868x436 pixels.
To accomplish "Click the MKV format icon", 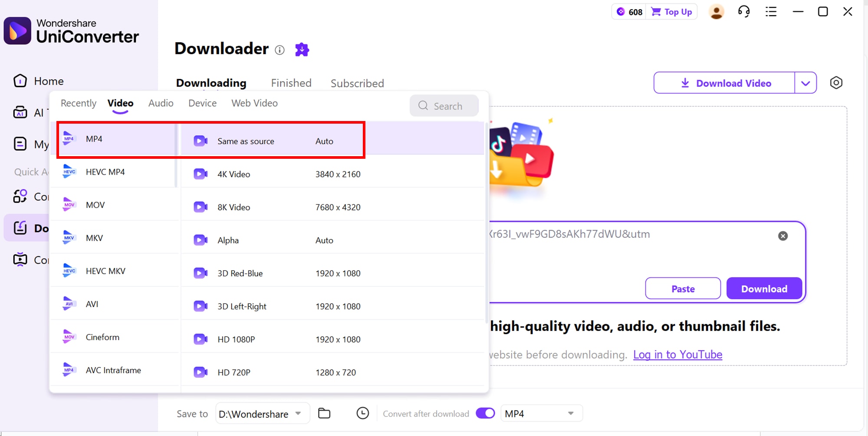I will click(69, 238).
